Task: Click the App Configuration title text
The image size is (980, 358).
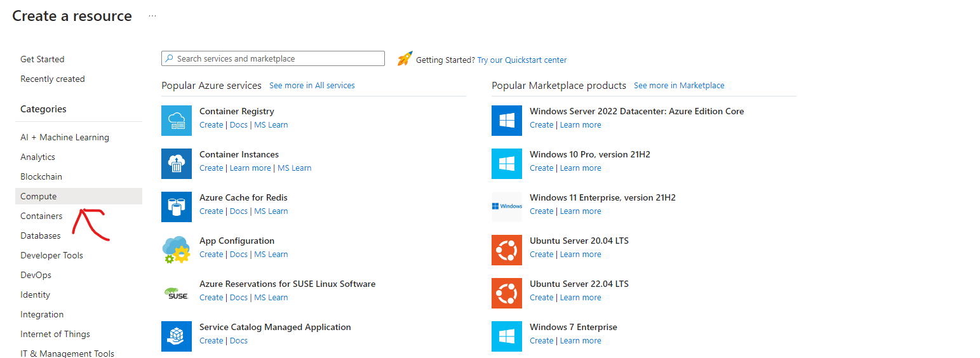Action: pos(237,241)
